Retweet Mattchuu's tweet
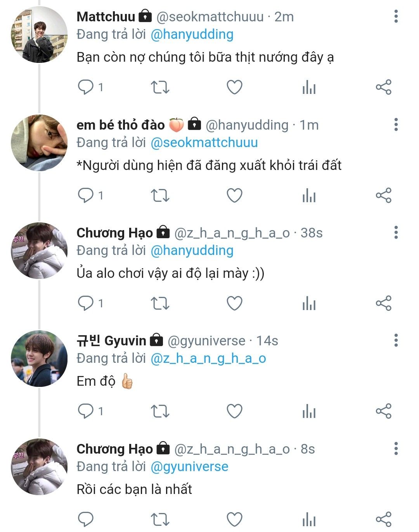Image resolution: width=419 pixels, height=532 pixels. pos(160,87)
